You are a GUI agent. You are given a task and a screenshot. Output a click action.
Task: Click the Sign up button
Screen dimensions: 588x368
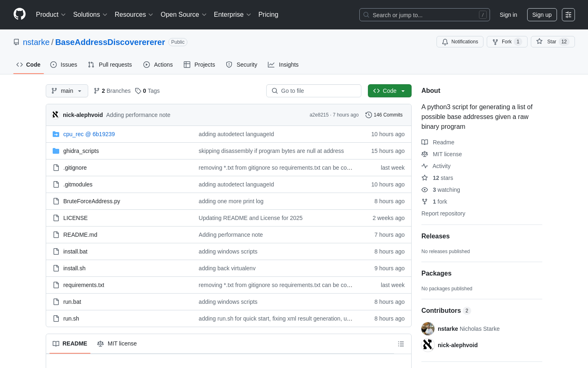542,15
